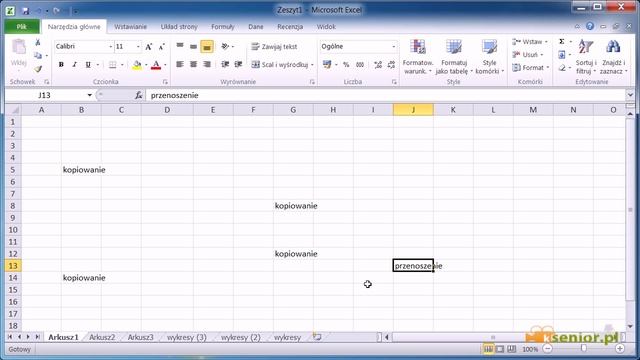Switch to sheet Arkusz2
The image size is (640, 360).
(x=102, y=338)
